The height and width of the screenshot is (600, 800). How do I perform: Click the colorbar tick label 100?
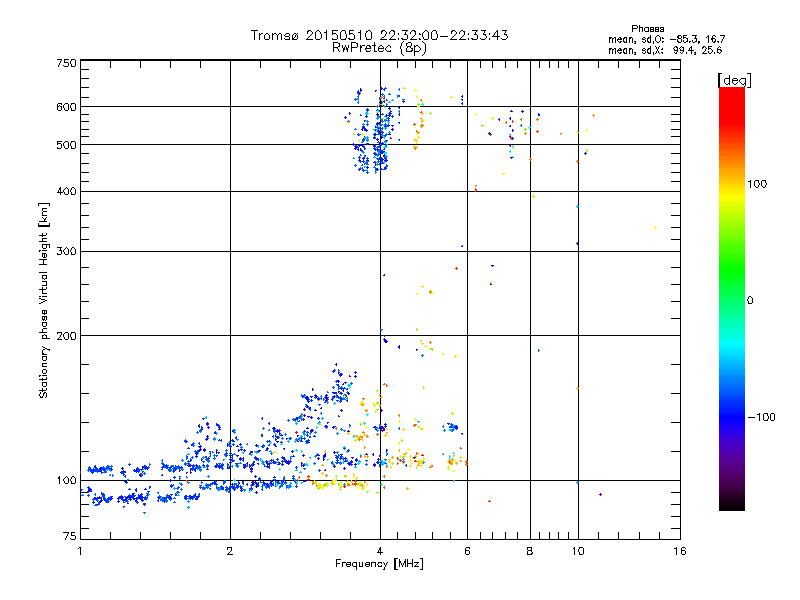point(757,184)
